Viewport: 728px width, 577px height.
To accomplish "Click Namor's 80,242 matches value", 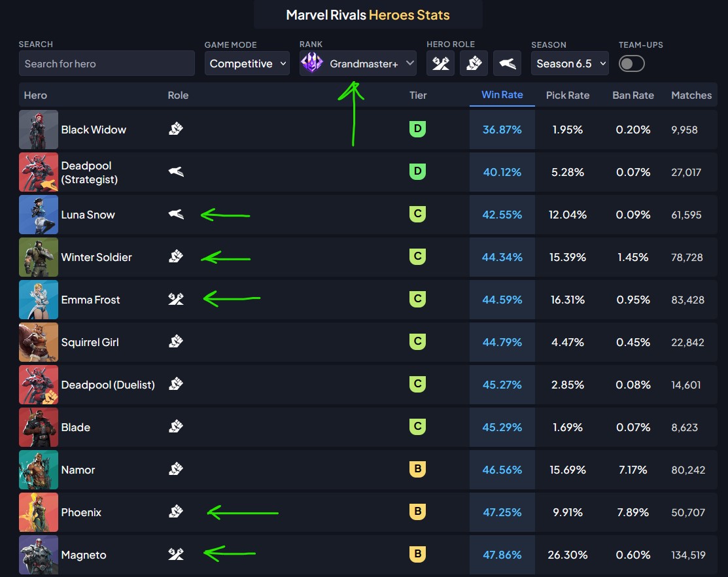I will 688,470.
